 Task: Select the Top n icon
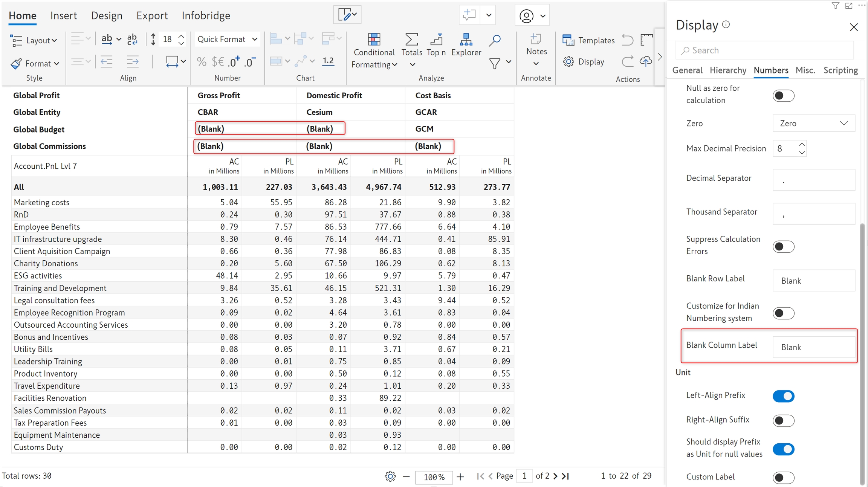[436, 39]
